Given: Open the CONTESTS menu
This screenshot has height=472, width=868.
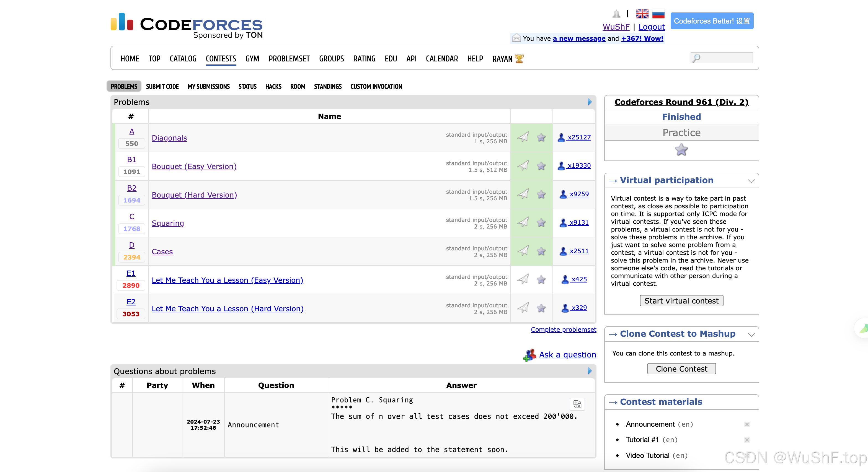Looking at the screenshot, I should pyautogui.click(x=221, y=59).
